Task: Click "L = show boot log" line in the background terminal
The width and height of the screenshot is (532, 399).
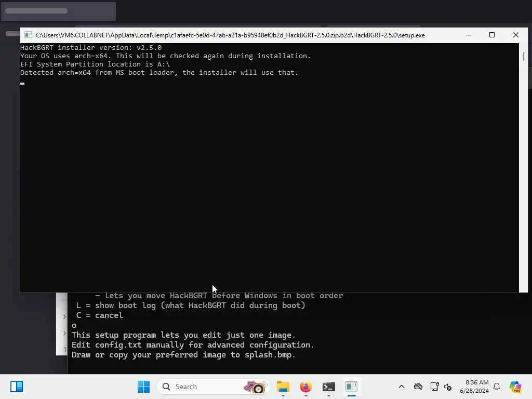Action: point(190,305)
